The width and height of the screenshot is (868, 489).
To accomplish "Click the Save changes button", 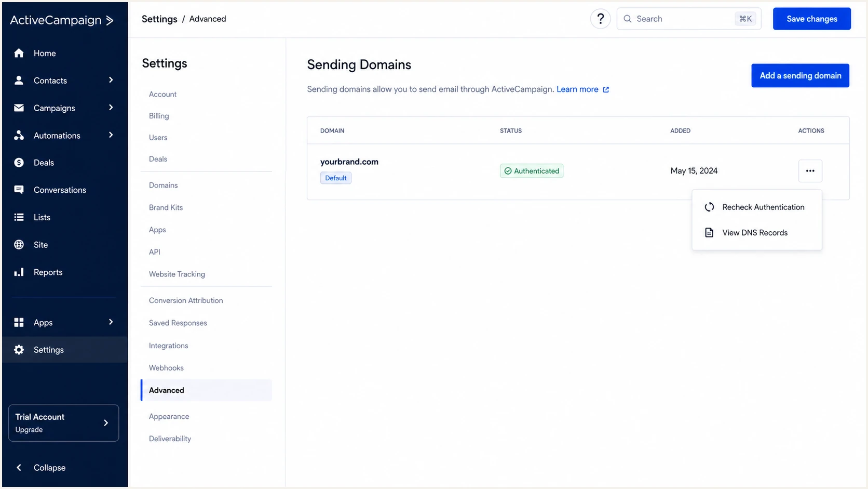I will (811, 19).
